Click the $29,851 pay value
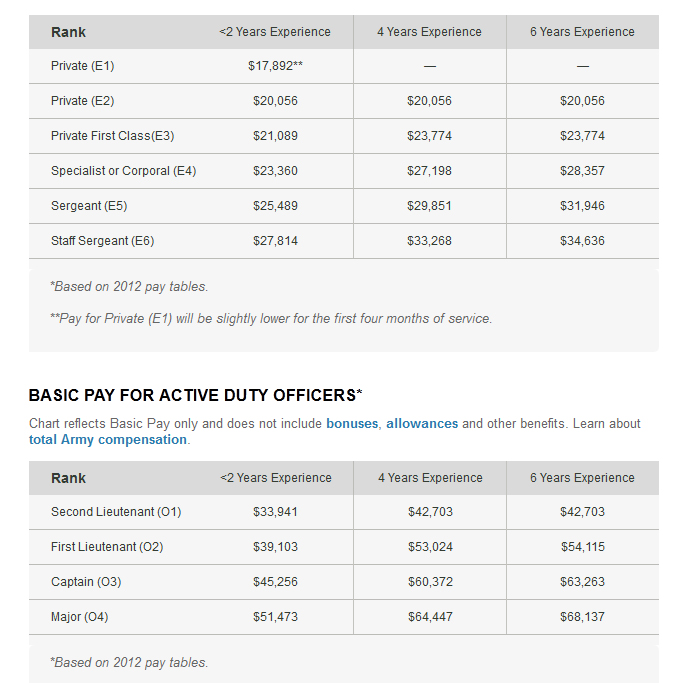Viewport: 675px width, 683px height. (x=429, y=206)
